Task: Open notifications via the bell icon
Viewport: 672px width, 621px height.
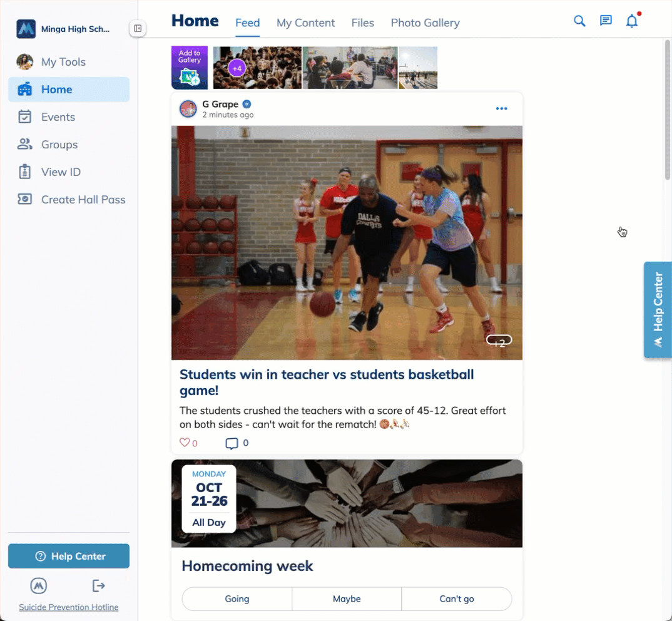Action: pos(632,21)
